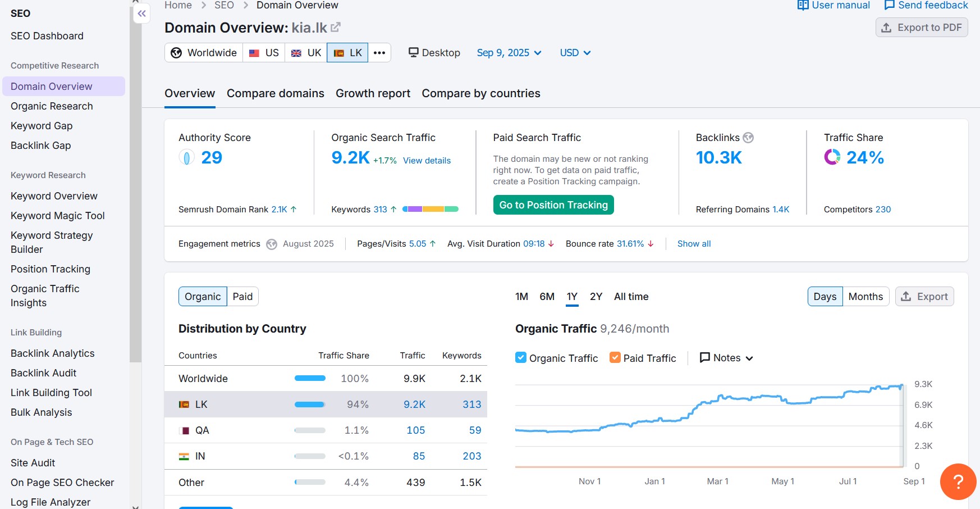
Task: Click the Worldwide traffic share bar
Action: (310, 379)
